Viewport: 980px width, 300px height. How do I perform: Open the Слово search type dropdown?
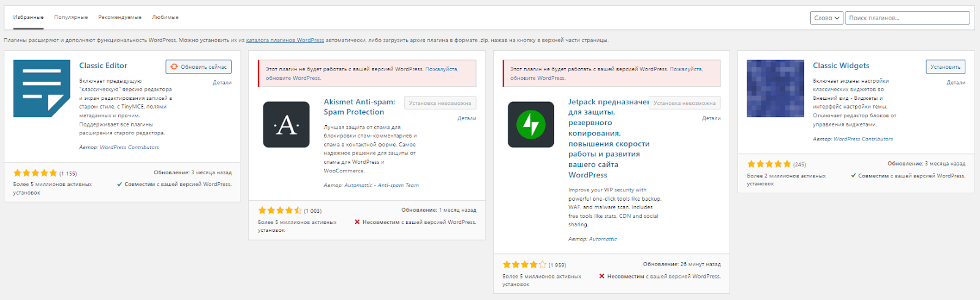827,18
